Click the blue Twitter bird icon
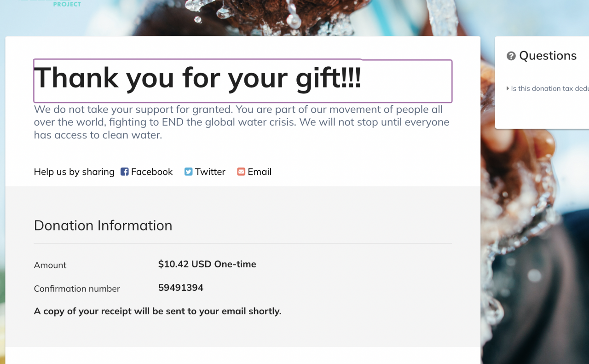The width and height of the screenshot is (589, 364). (x=188, y=172)
